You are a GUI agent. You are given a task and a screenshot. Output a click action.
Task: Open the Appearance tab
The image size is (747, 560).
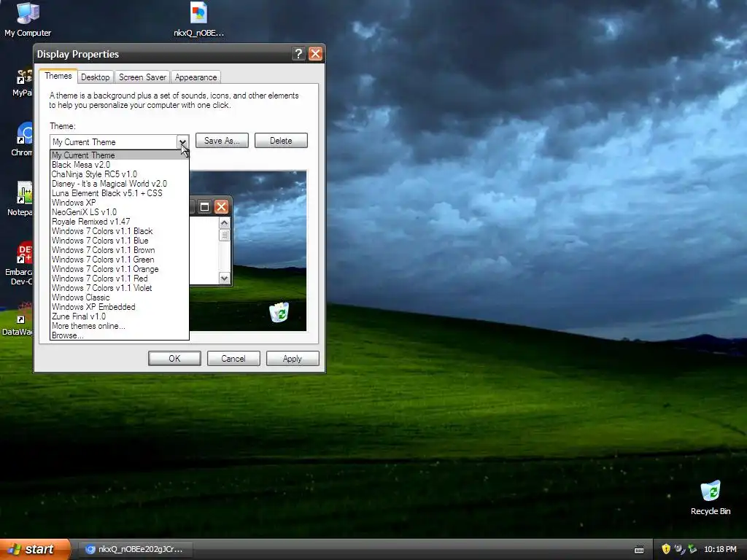(x=196, y=77)
